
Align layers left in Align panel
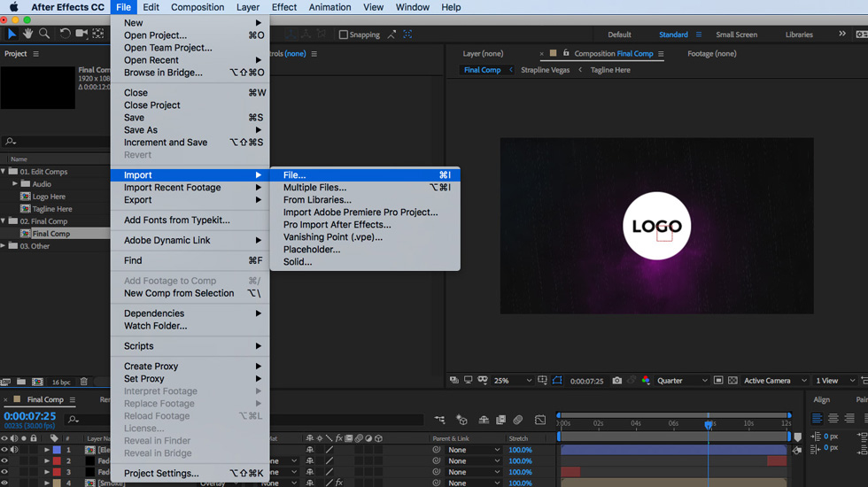pyautogui.click(x=817, y=418)
